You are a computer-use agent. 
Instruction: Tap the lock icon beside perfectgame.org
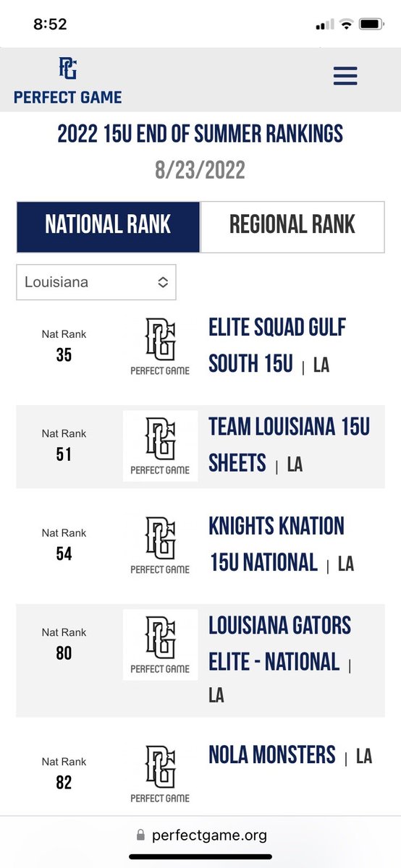140,835
